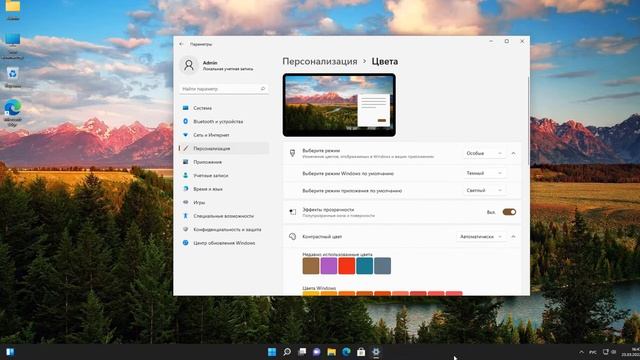This screenshot has width=640, height=360.
Task: Click the settings window vertical scrollbar
Action: pyautogui.click(x=528, y=120)
